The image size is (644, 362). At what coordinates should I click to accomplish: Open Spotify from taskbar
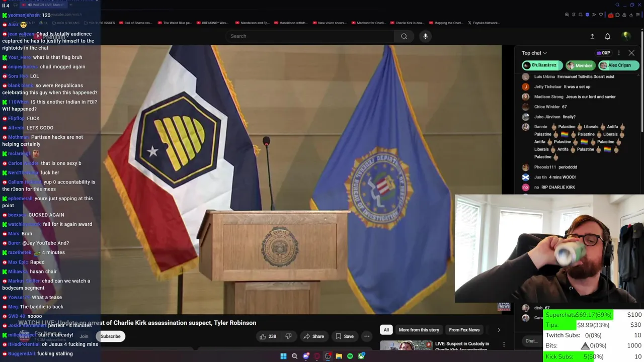click(350, 356)
